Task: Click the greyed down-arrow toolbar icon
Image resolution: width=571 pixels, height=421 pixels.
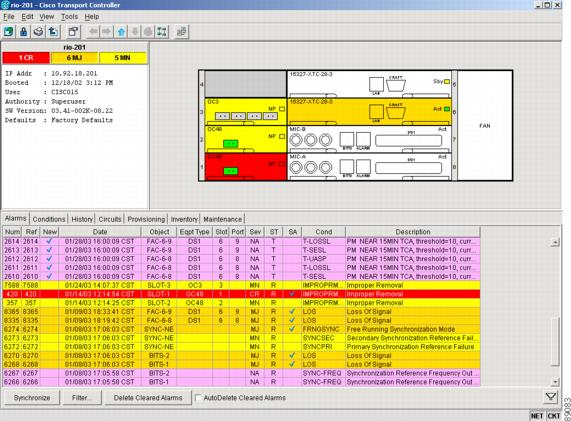Action: pos(135,32)
